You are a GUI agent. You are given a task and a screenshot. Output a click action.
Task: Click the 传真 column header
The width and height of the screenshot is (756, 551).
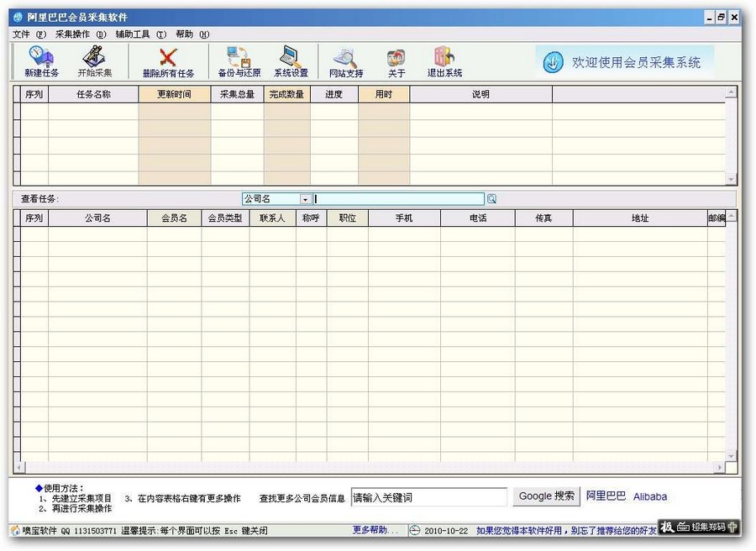[x=543, y=218]
